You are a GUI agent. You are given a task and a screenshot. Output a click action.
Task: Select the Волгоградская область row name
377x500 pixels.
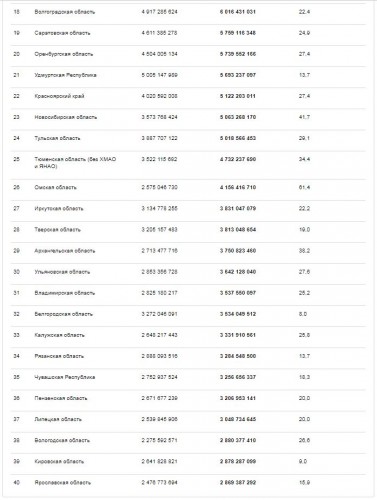[x=65, y=12]
